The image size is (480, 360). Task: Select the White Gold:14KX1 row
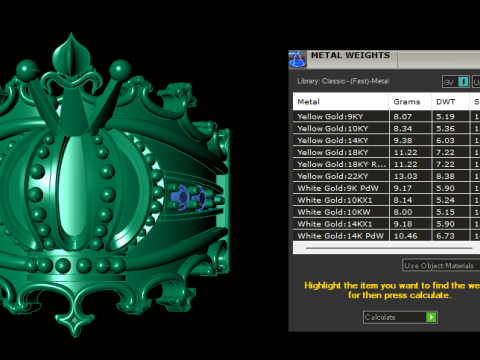(386, 224)
